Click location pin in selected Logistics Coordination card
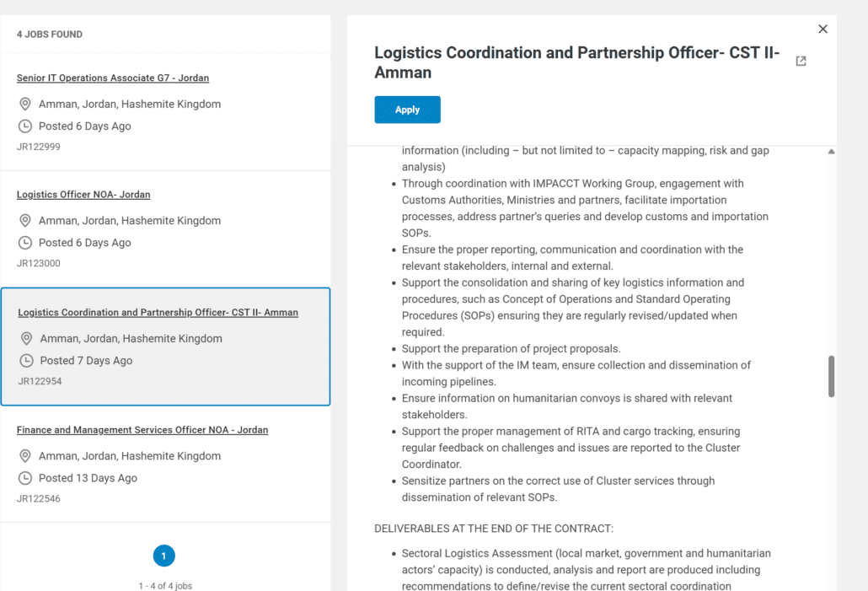 26,338
